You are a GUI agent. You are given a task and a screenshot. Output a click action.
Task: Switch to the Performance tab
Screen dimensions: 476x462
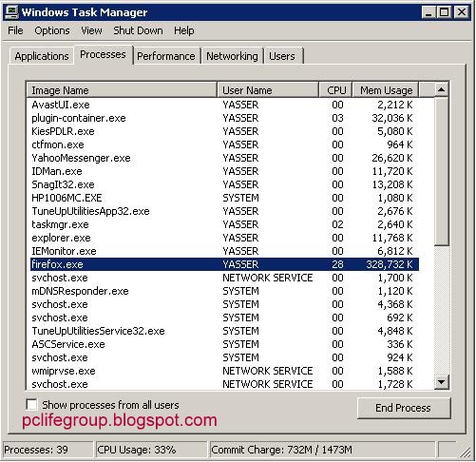166,56
